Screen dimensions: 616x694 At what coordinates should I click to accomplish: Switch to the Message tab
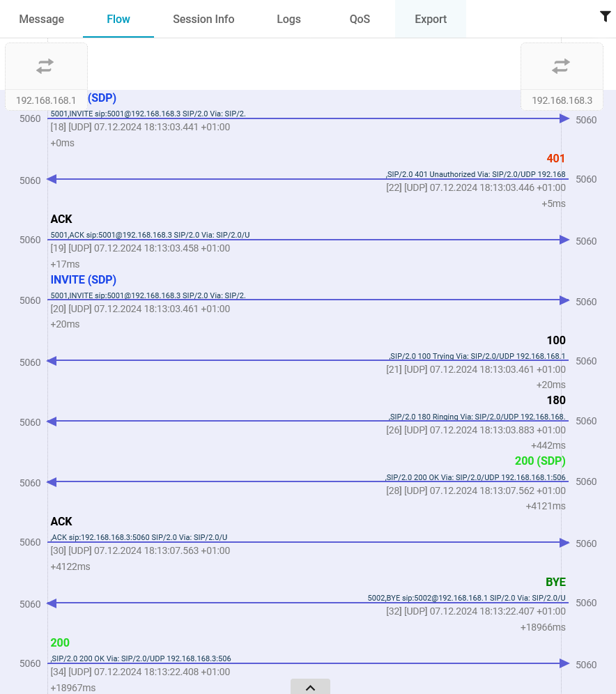[41, 19]
